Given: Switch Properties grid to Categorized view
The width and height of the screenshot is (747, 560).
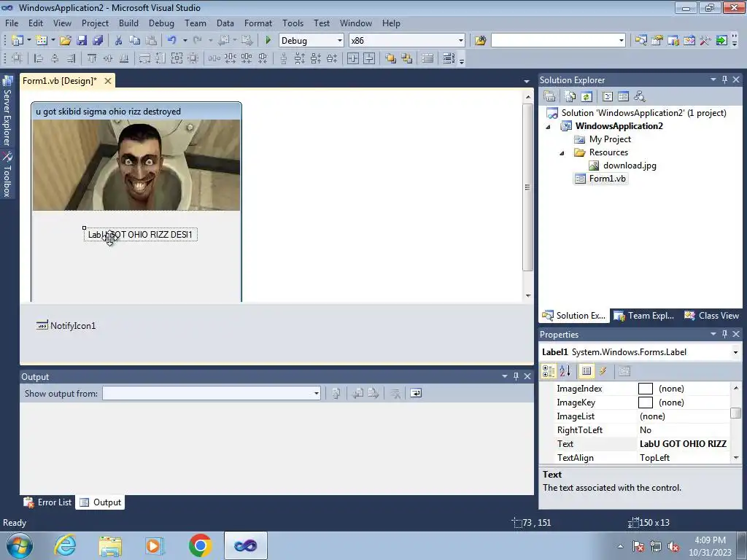Looking at the screenshot, I should tap(549, 371).
